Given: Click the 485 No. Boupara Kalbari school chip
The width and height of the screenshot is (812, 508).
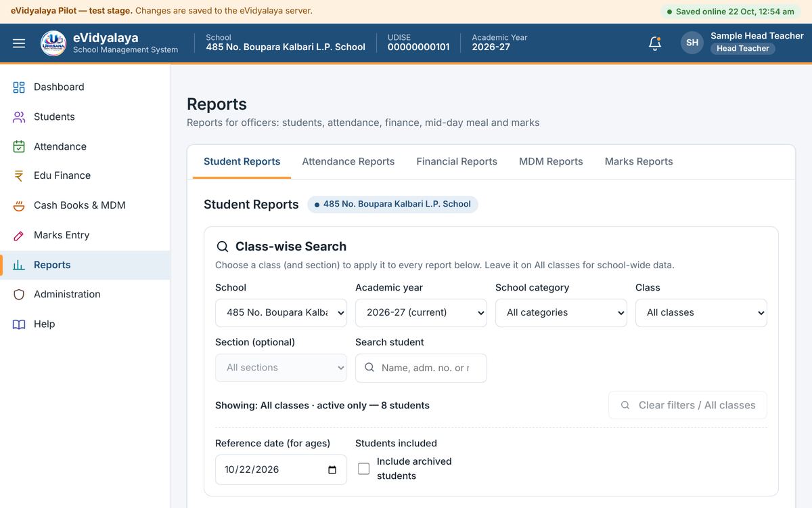Looking at the screenshot, I should point(392,205).
